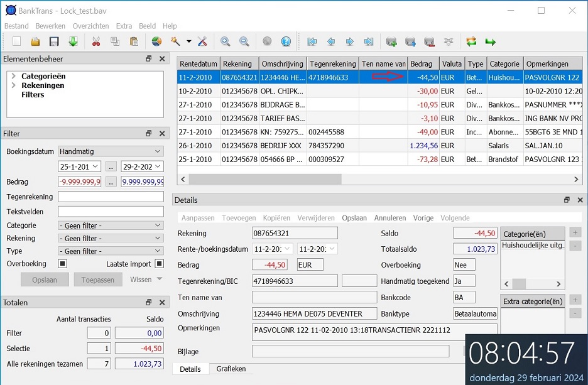588x385 pixels.
Task: Toggle the Laatste import checkbox
Action: point(159,264)
